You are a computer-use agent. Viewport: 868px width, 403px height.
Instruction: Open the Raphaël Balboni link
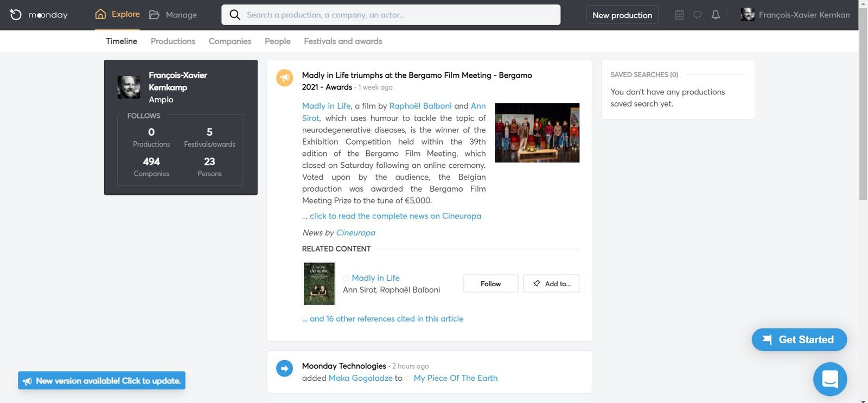tap(420, 106)
